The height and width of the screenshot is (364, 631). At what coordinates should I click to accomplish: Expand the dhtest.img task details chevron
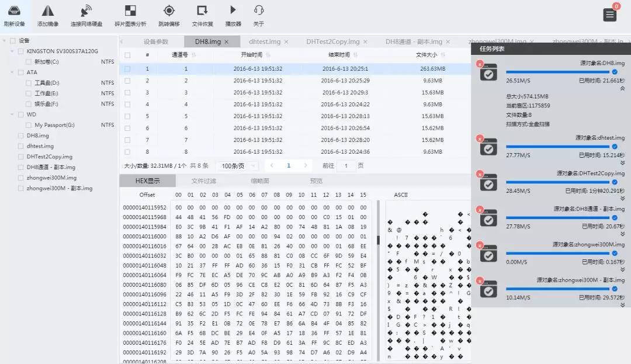[622, 163]
